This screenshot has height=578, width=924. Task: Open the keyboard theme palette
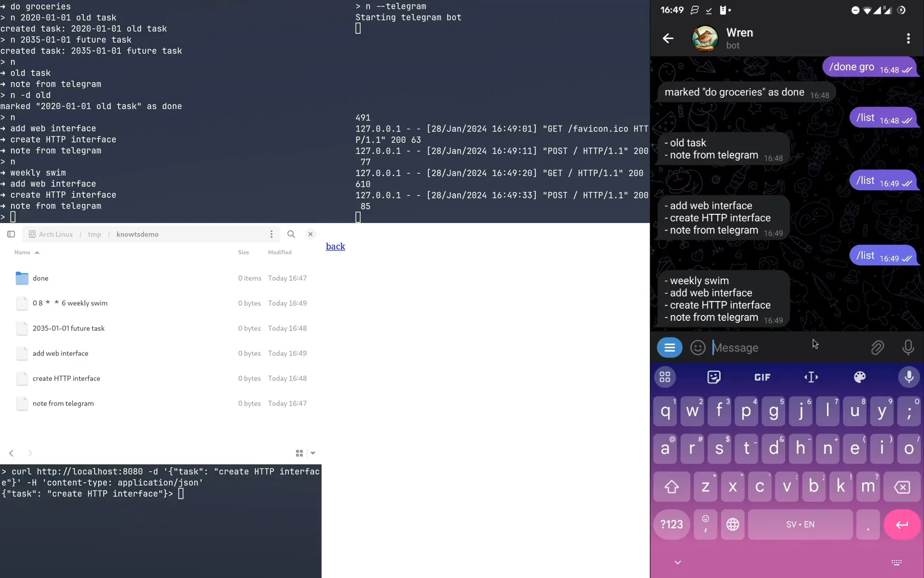pyautogui.click(x=860, y=377)
